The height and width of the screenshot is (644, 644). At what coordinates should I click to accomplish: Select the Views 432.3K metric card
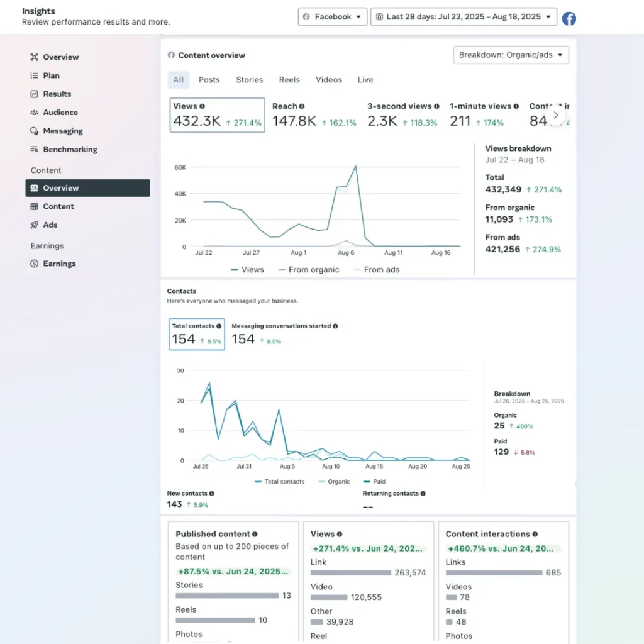[x=217, y=115]
